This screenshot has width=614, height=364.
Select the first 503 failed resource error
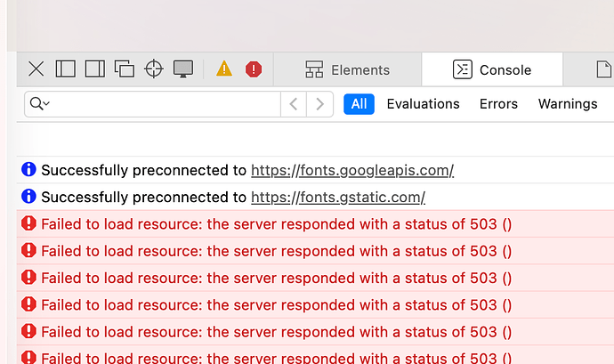point(315,224)
